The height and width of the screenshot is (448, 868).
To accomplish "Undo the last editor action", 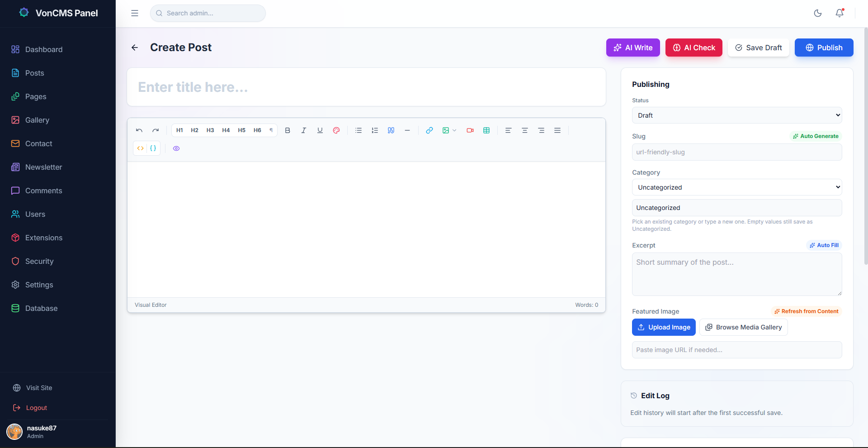I will coord(139,130).
